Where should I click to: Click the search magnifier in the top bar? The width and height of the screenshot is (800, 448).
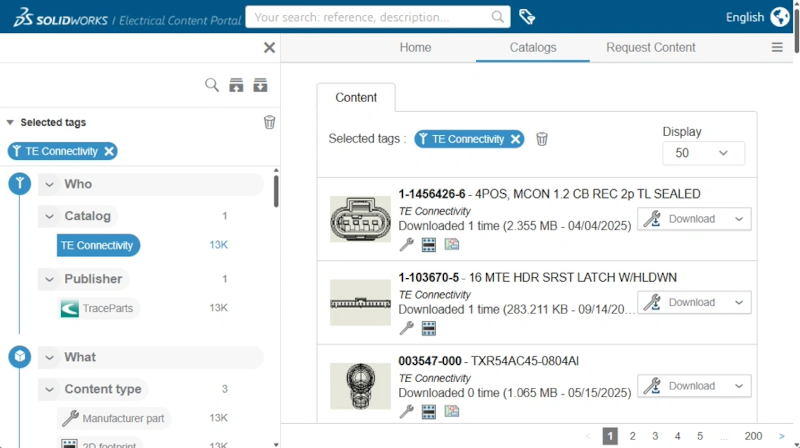click(498, 17)
